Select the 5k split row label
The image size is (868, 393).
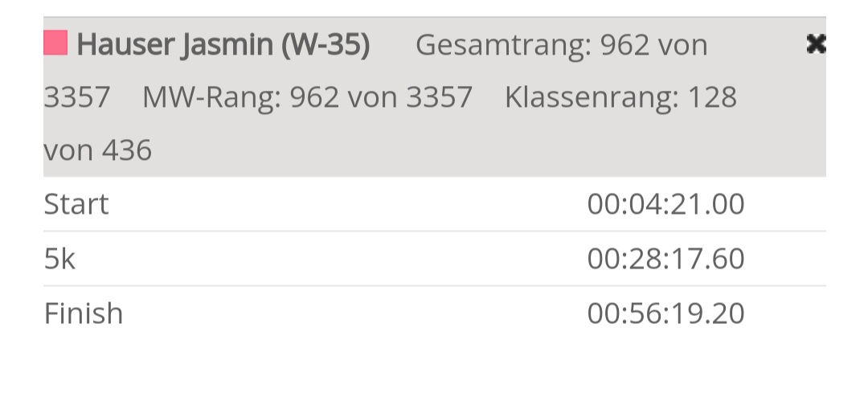[x=59, y=259]
